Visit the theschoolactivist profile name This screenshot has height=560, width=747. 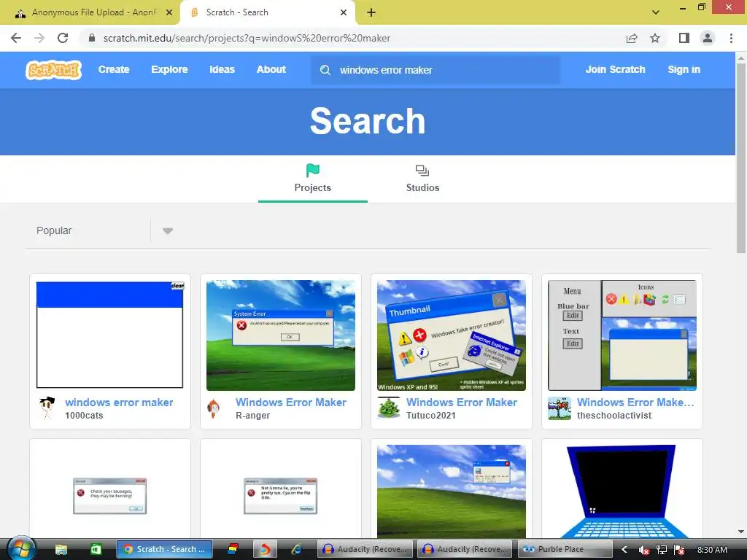614,415
